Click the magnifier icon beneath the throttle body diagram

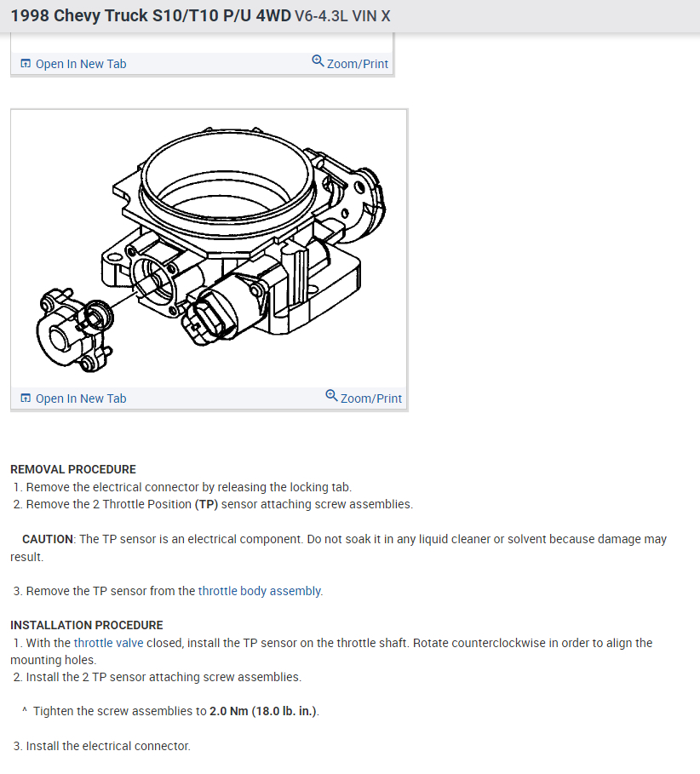coord(331,395)
